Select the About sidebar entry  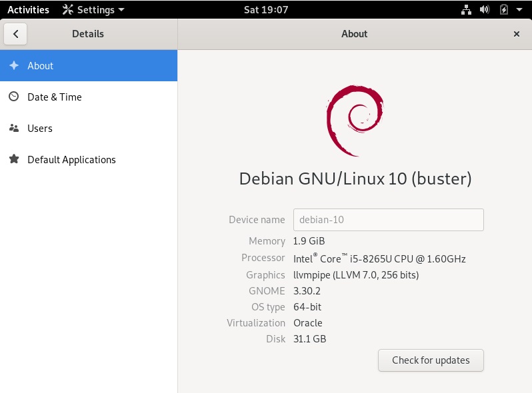pyautogui.click(x=89, y=65)
